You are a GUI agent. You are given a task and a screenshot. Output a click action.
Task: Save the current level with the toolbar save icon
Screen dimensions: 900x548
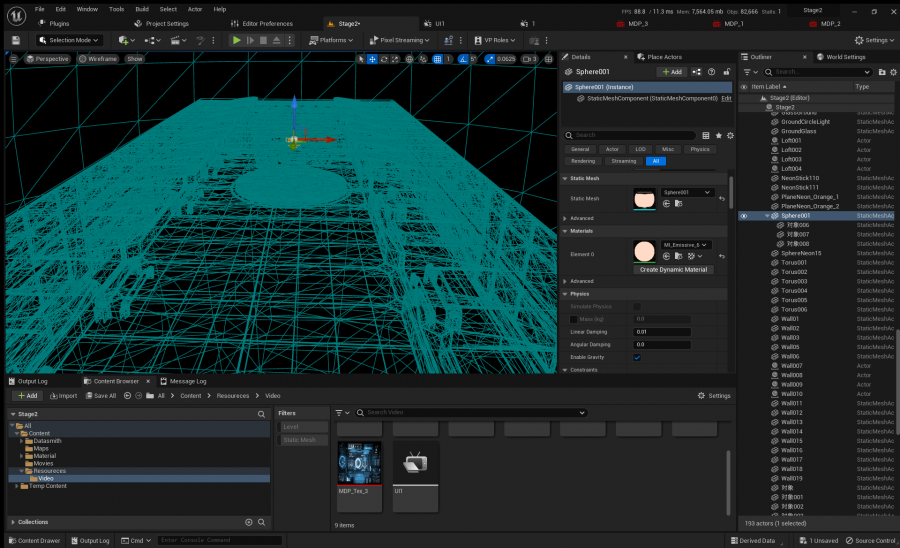pyautogui.click(x=16, y=40)
